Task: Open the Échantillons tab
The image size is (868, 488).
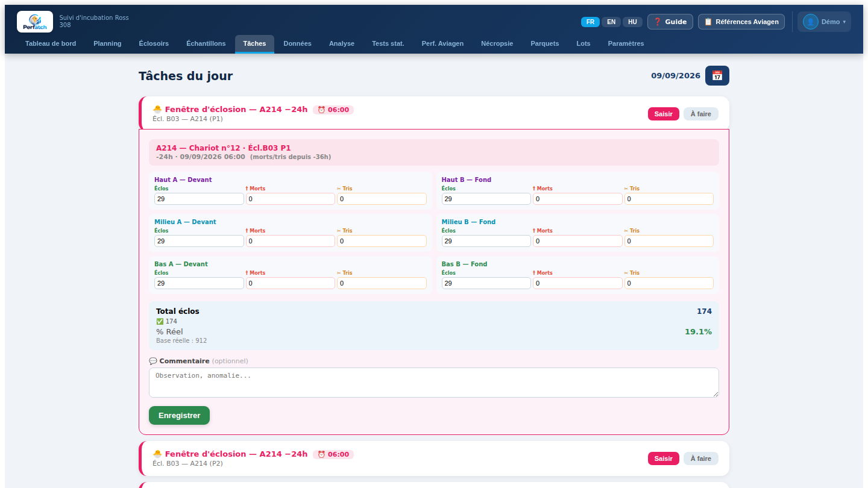Action: click(206, 43)
